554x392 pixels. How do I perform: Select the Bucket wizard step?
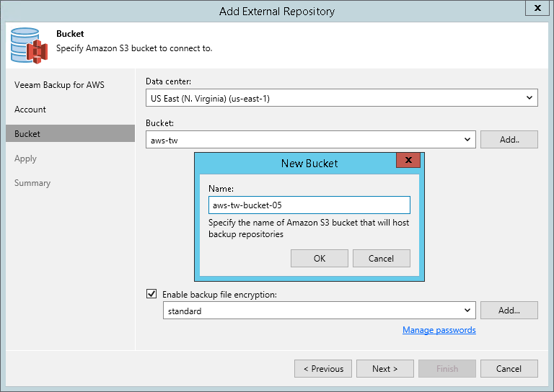click(x=70, y=133)
